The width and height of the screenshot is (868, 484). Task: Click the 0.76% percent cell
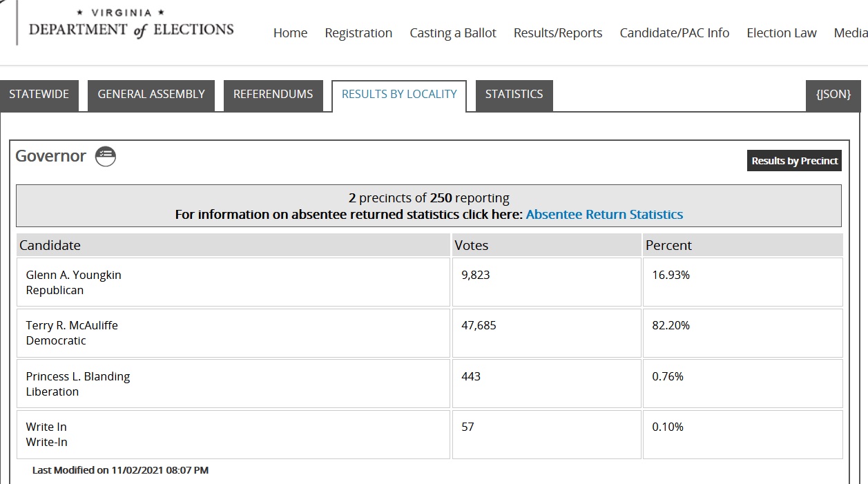742,383
